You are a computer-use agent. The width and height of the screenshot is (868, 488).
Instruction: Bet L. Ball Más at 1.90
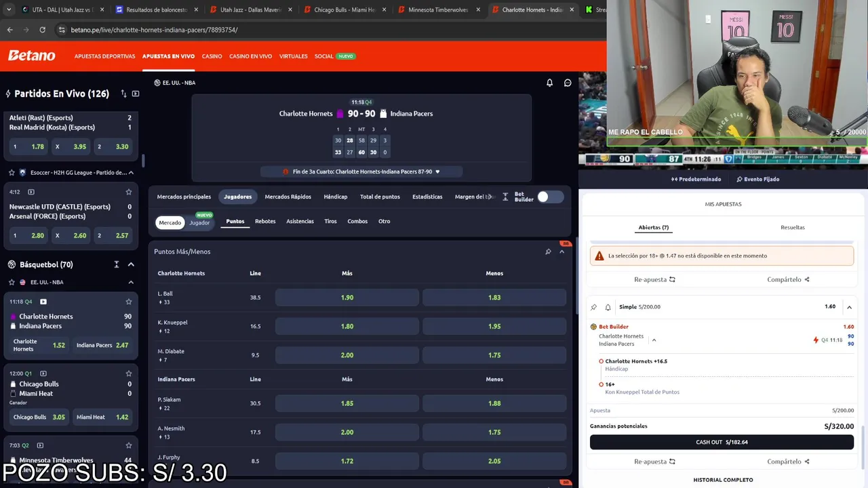pos(347,298)
